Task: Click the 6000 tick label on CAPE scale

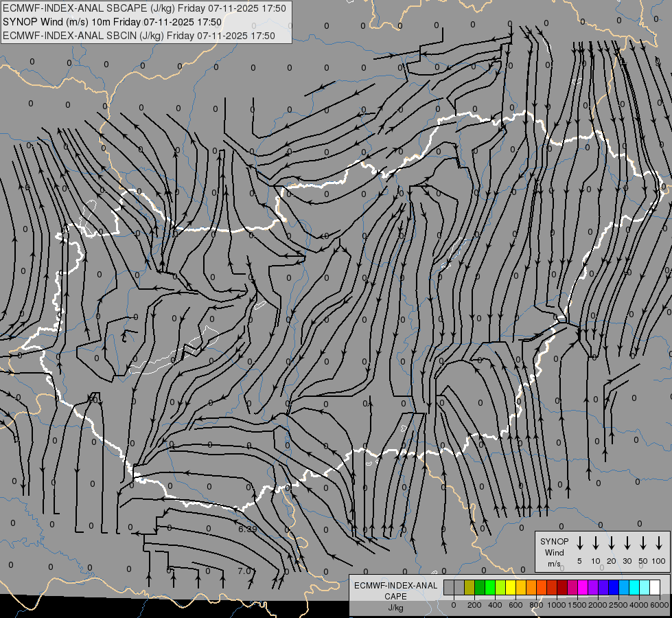Action: coord(660,605)
